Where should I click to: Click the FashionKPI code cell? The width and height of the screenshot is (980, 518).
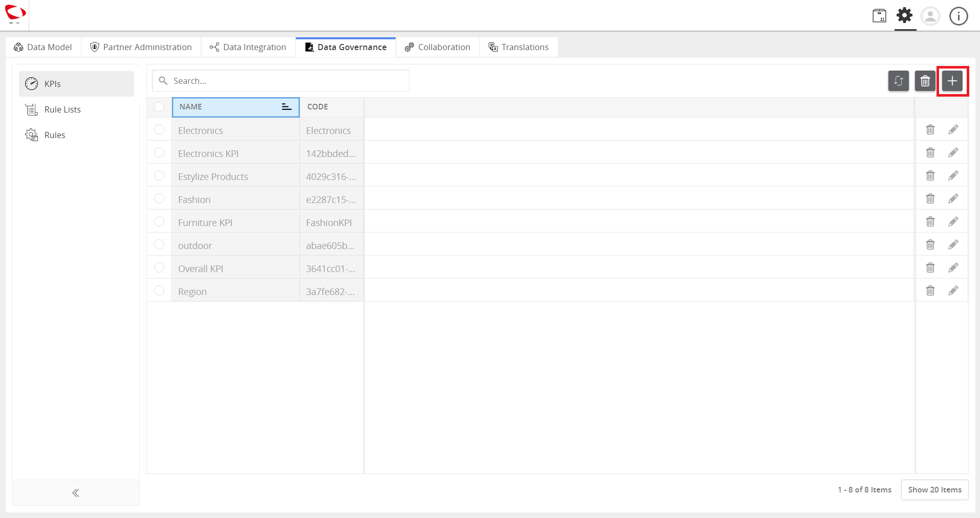[332, 222]
